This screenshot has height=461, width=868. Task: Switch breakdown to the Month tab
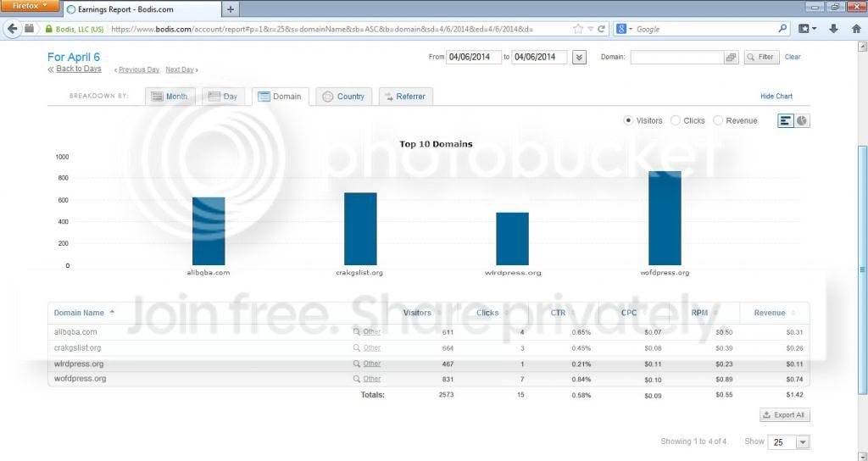170,97
